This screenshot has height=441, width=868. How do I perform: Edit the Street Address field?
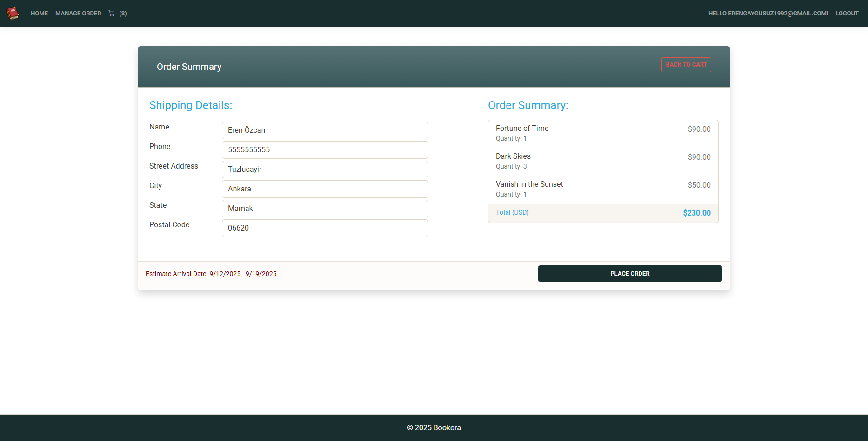[x=325, y=170]
